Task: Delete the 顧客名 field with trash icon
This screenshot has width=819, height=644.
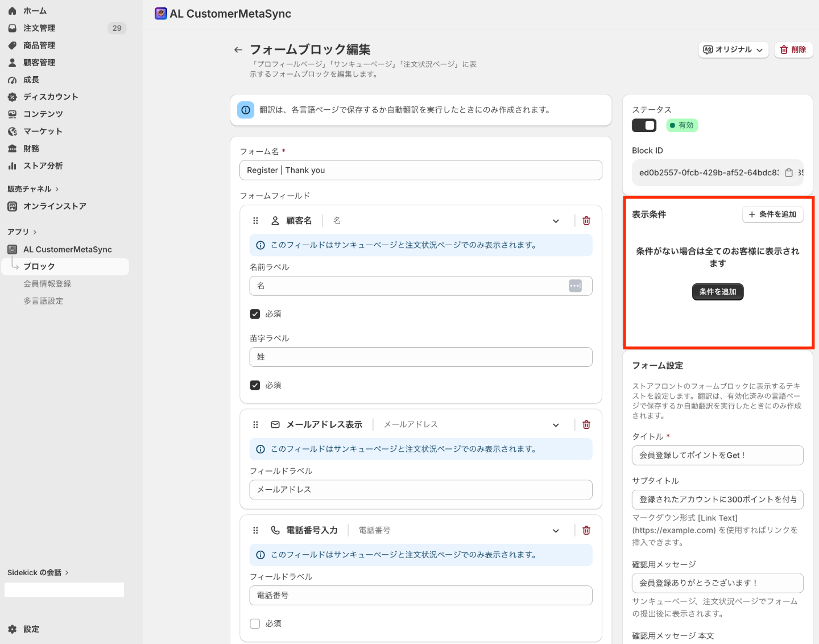Action: (x=586, y=221)
